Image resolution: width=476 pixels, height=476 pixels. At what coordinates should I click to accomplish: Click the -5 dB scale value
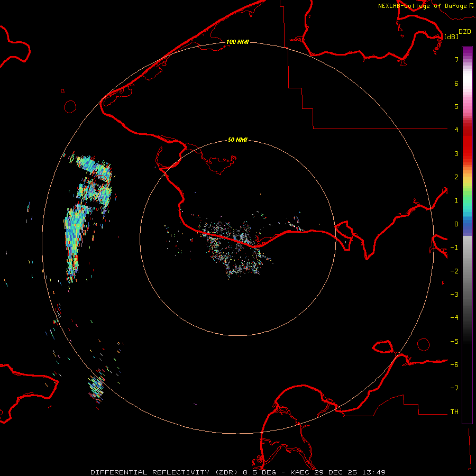(x=454, y=342)
